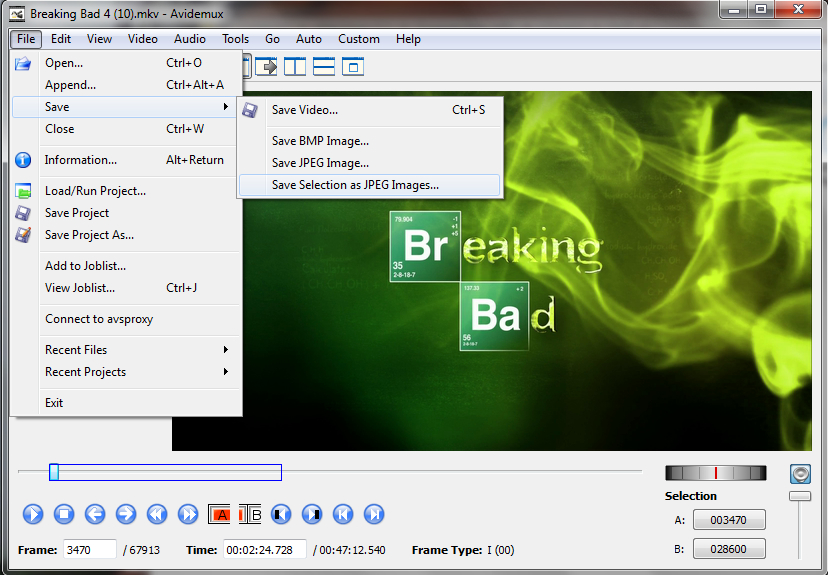828x575 pixels.
Task: Open the Tools menu
Action: pyautogui.click(x=235, y=39)
